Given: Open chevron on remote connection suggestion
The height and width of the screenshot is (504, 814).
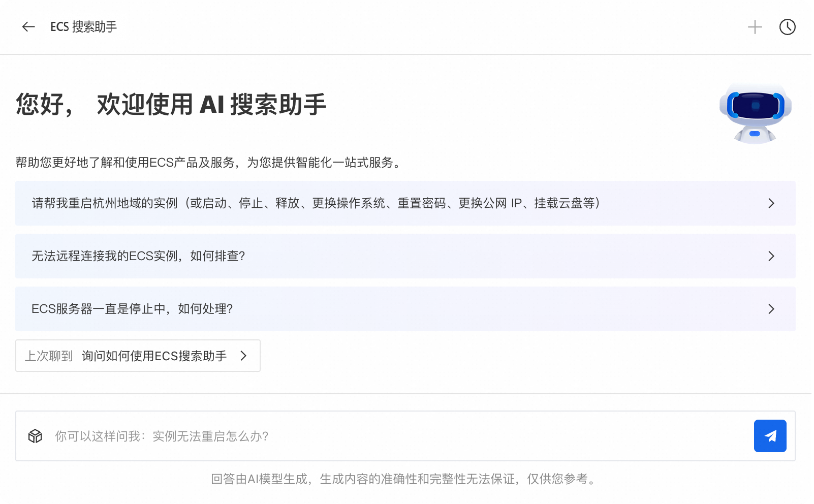Looking at the screenshot, I should pos(771,256).
